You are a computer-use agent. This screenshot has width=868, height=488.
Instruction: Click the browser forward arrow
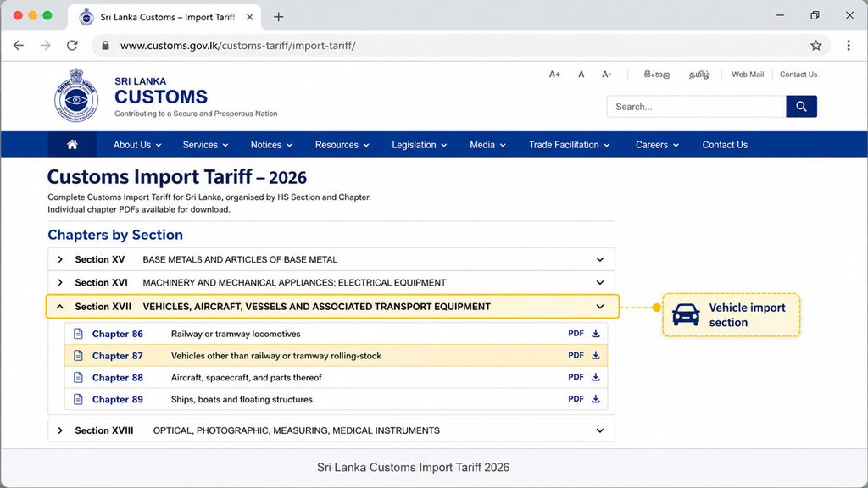tap(46, 46)
